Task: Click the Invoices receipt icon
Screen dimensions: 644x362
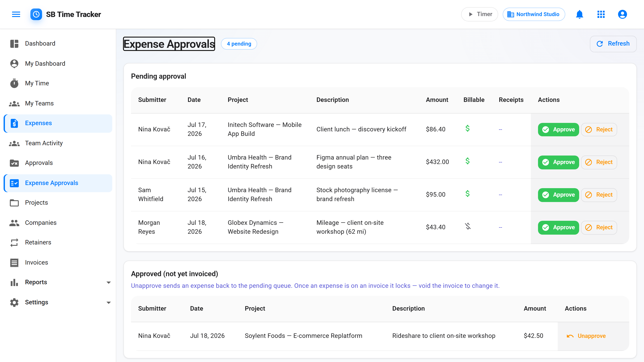Action: [14, 262]
